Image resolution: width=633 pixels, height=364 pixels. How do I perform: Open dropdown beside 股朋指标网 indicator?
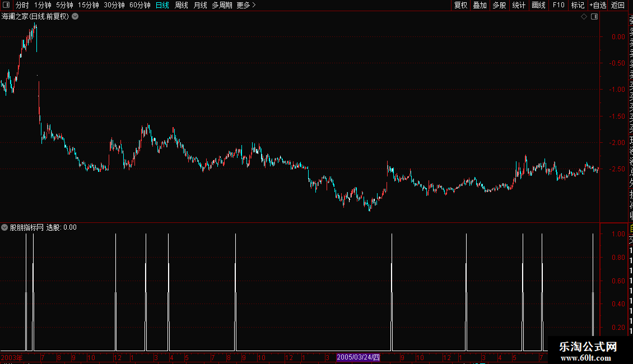[4, 227]
